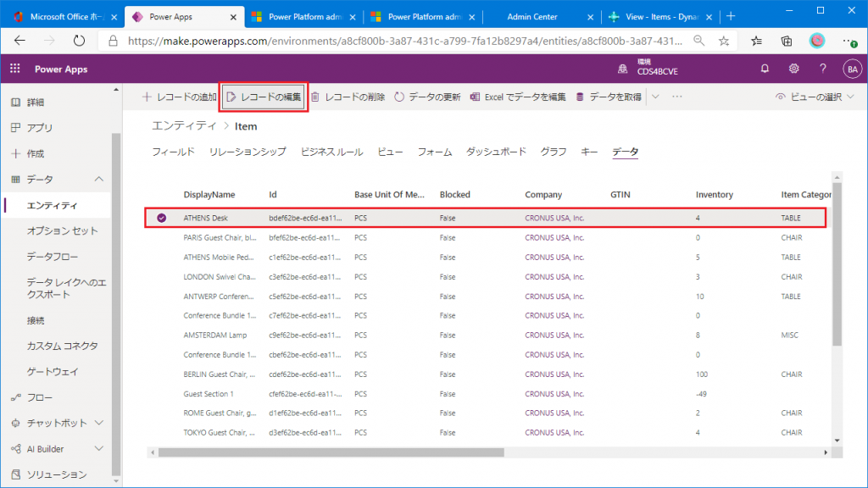868x488 pixels.
Task: View site lock information icon
Action: coord(113,41)
